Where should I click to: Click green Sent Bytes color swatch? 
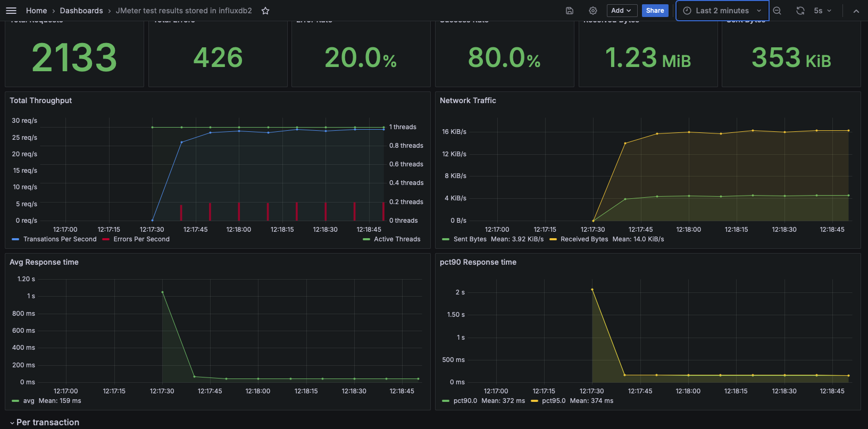click(446, 239)
